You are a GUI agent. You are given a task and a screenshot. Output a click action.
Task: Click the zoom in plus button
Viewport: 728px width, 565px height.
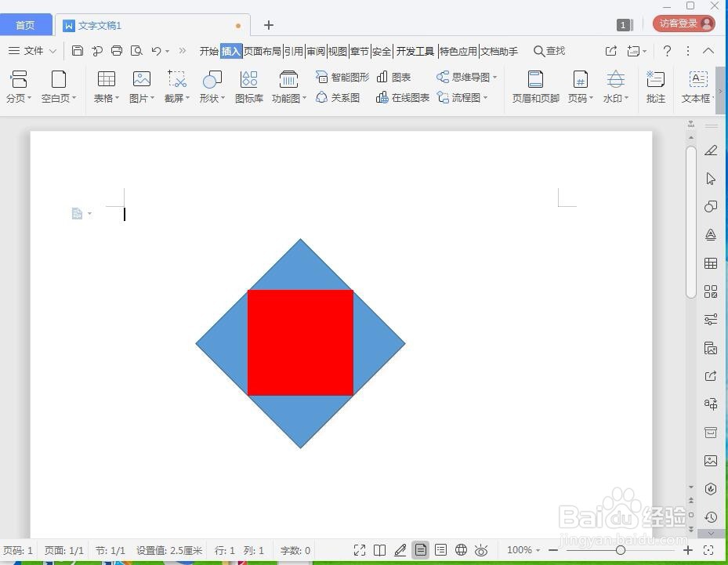coord(688,550)
